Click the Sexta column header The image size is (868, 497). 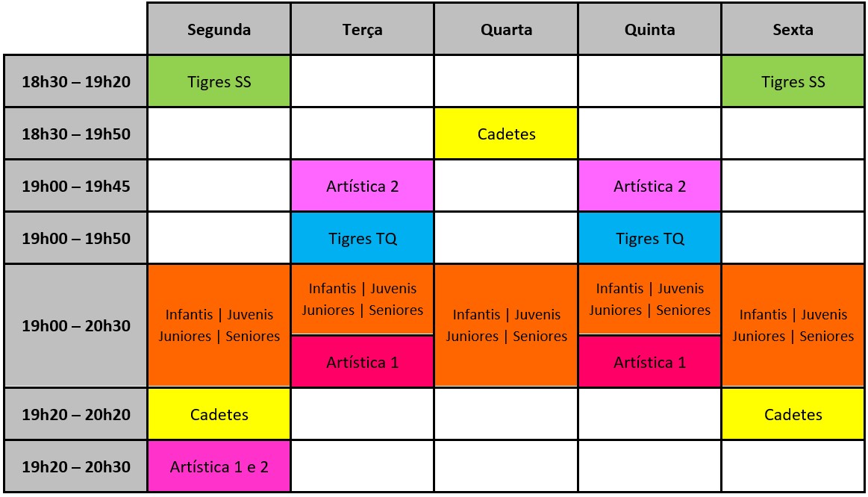coord(793,30)
